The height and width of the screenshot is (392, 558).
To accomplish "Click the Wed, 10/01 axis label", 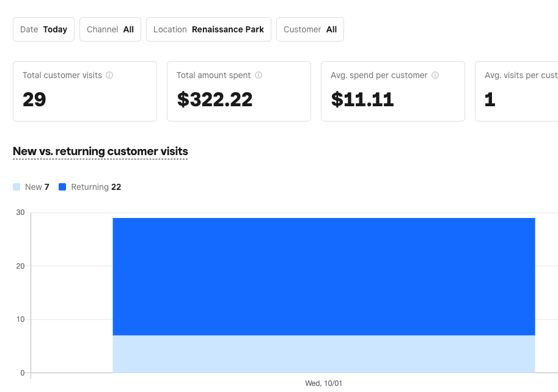I will 324,383.
